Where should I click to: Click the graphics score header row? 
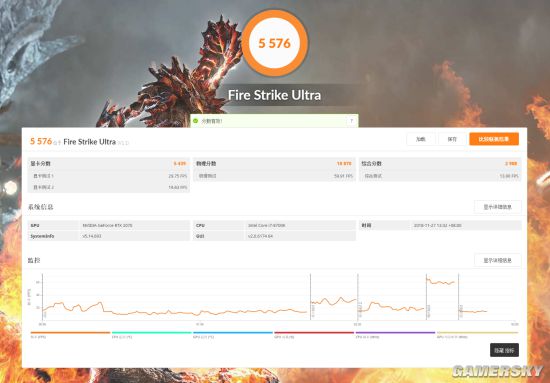pyautogui.click(x=109, y=163)
